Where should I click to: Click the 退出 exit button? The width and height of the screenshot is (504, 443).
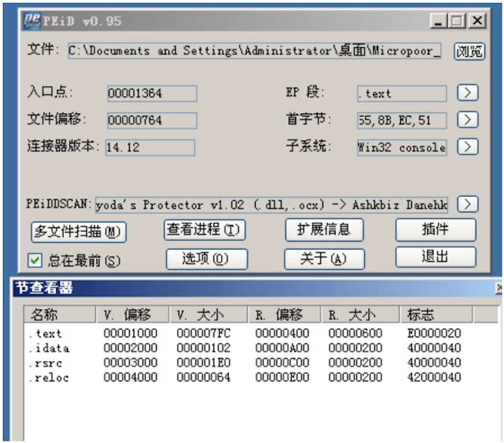tap(435, 257)
